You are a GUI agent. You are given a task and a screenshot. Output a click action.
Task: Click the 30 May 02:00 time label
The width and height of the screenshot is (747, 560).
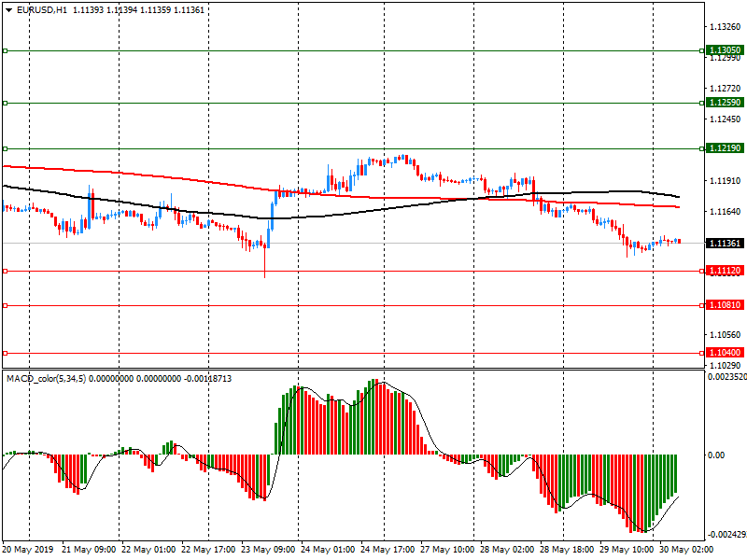(x=687, y=550)
